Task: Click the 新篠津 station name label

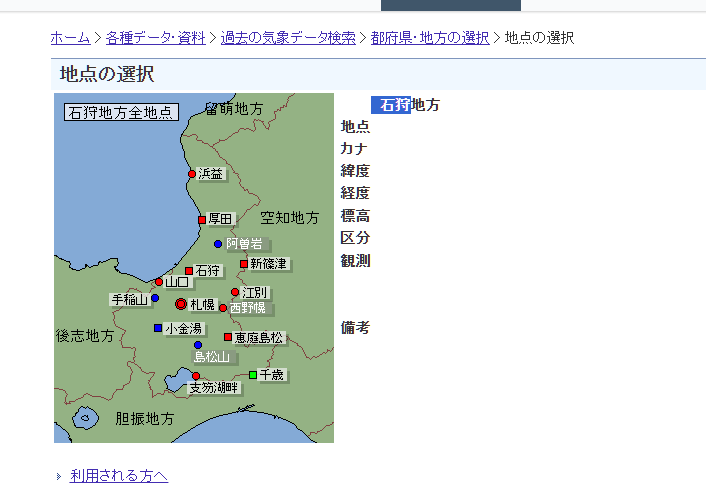Action: 268,263
